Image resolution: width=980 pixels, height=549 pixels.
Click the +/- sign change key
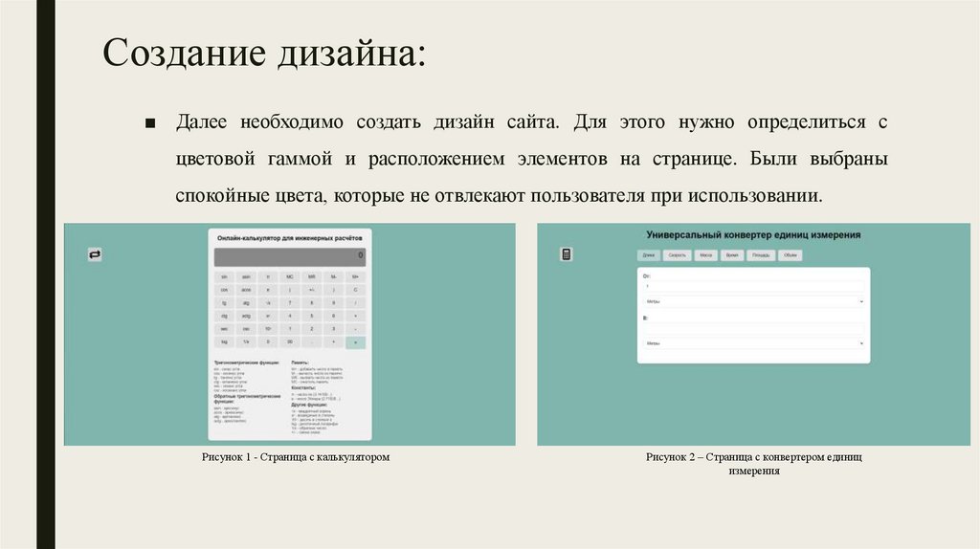(x=311, y=290)
